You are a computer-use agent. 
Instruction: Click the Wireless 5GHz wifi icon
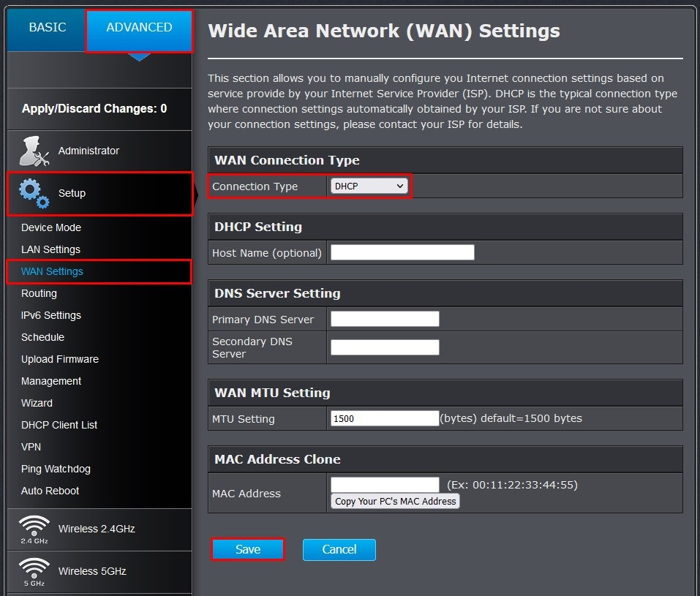pyautogui.click(x=34, y=571)
